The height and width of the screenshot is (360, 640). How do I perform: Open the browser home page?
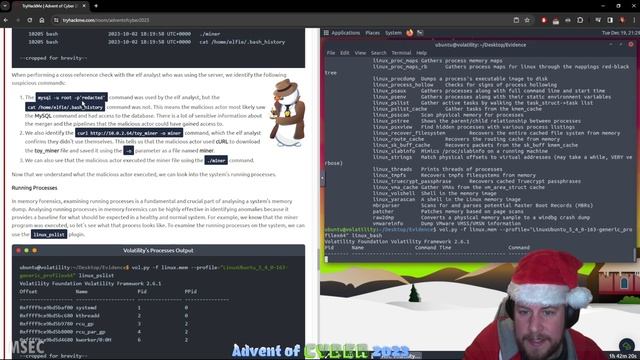pyautogui.click(x=42, y=20)
